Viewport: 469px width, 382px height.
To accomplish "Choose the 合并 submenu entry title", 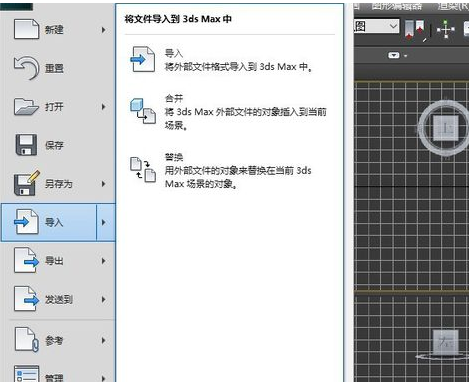I will click(174, 98).
